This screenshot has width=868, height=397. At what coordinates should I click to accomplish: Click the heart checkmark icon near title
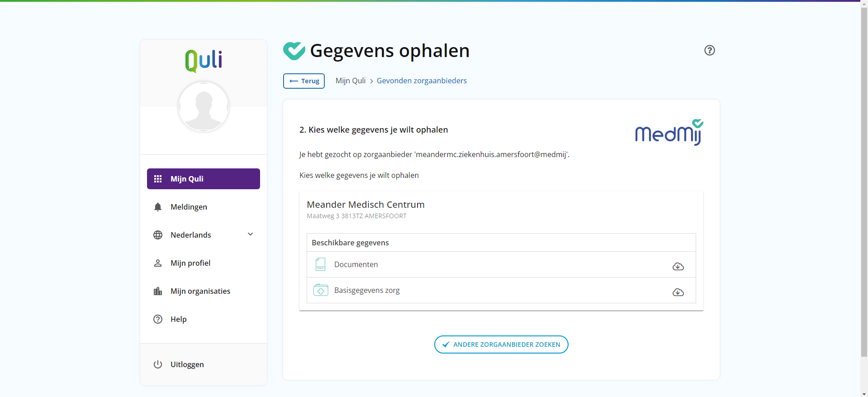[x=294, y=51]
